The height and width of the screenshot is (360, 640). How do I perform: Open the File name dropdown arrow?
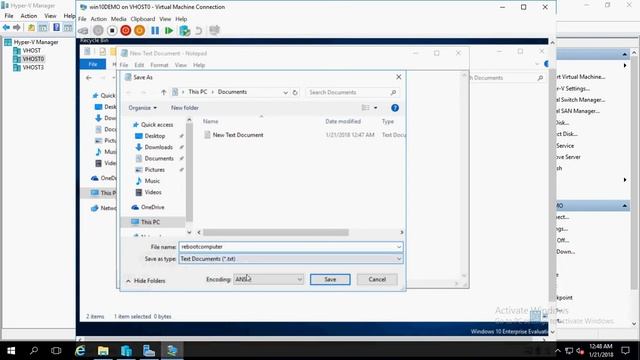pos(398,247)
